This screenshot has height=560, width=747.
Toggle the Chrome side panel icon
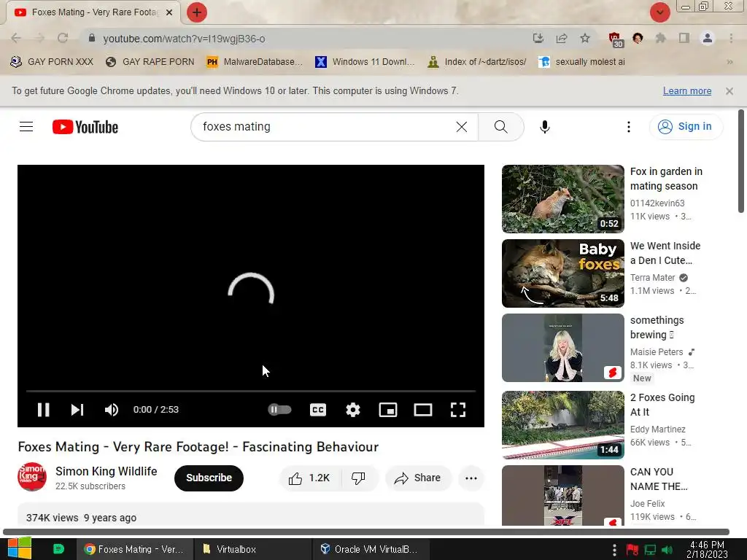pyautogui.click(x=684, y=38)
